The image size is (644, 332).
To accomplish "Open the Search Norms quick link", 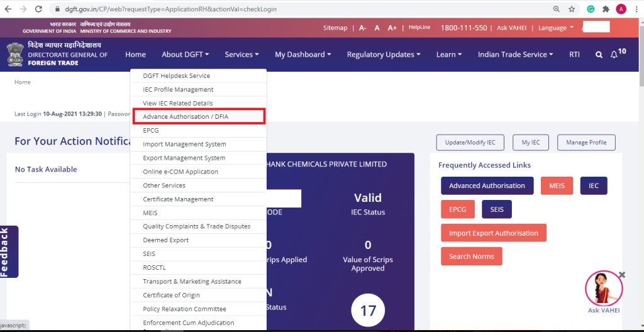I will pos(472,257).
